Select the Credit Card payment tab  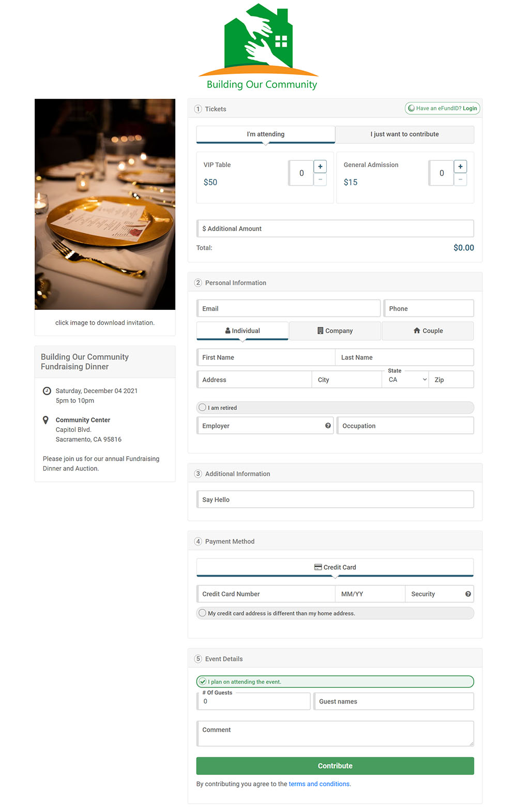tap(335, 567)
